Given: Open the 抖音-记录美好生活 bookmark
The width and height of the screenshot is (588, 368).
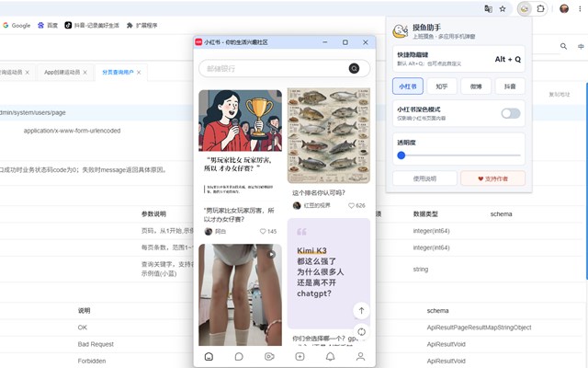Looking at the screenshot, I should pyautogui.click(x=92, y=25).
